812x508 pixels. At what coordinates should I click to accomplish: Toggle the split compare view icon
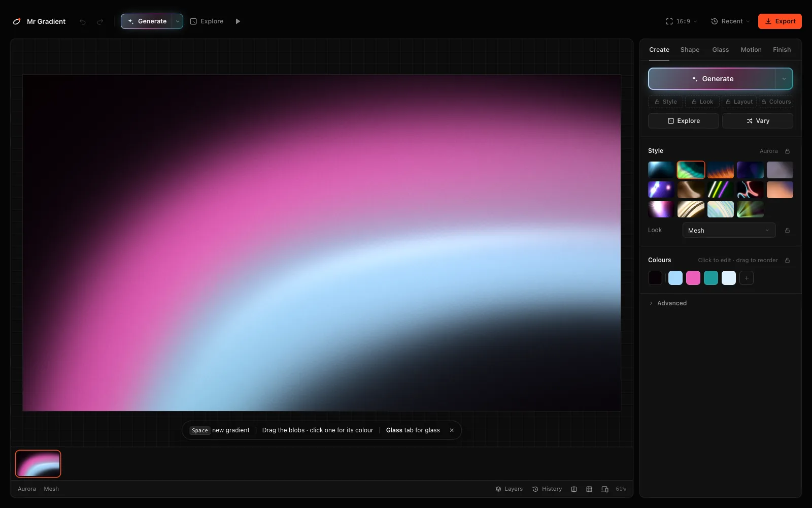574,489
